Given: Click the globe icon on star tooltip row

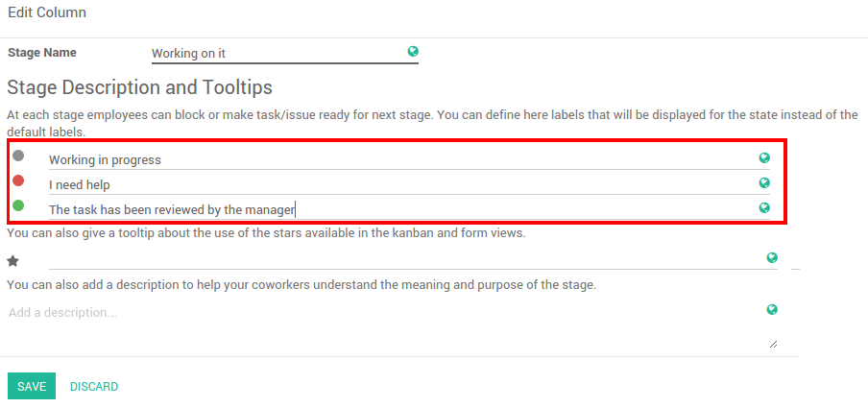Looking at the screenshot, I should [772, 257].
